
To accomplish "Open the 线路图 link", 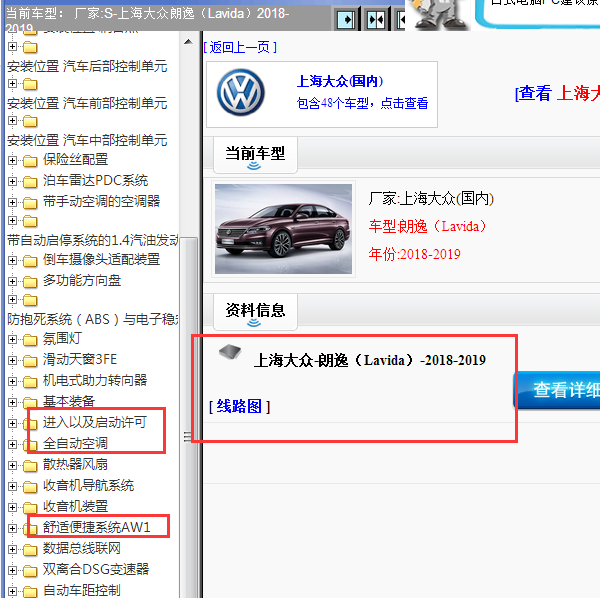I will click(240, 406).
